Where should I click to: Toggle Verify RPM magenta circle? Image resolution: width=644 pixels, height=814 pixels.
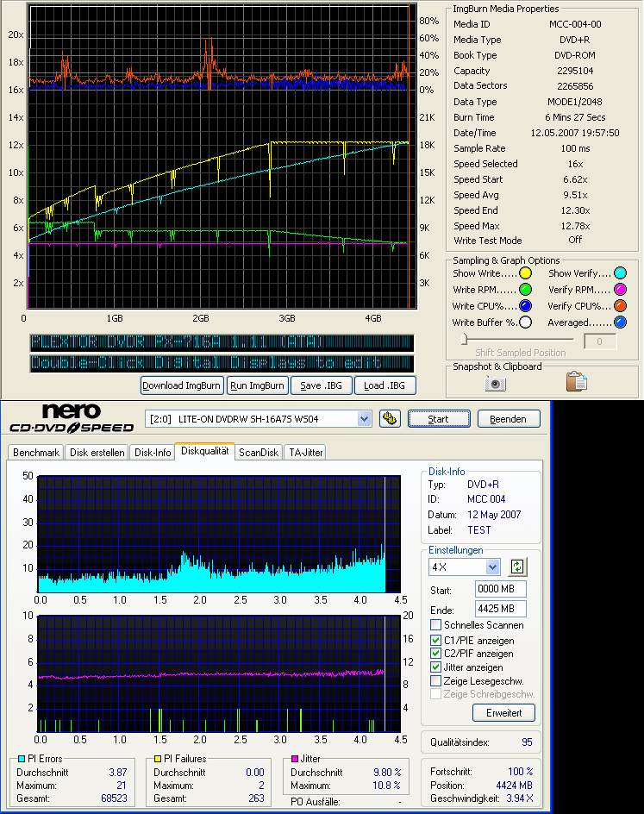[620, 290]
